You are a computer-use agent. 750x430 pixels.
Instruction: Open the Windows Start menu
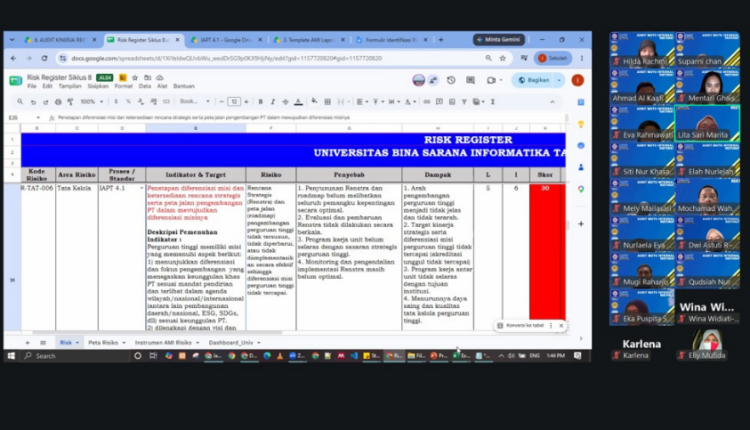tap(11, 356)
